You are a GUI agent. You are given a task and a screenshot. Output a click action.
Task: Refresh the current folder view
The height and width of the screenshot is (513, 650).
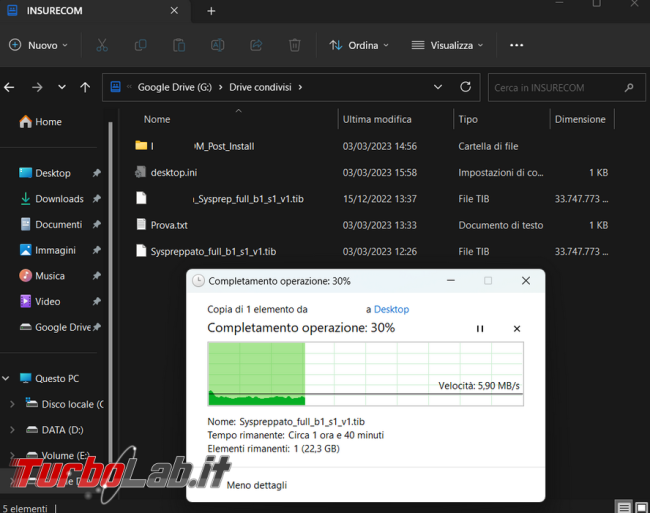pos(466,87)
